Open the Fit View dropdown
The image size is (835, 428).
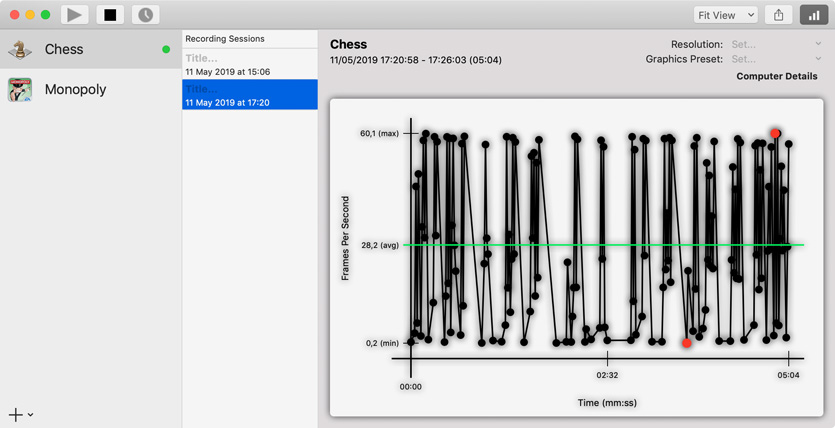[725, 15]
